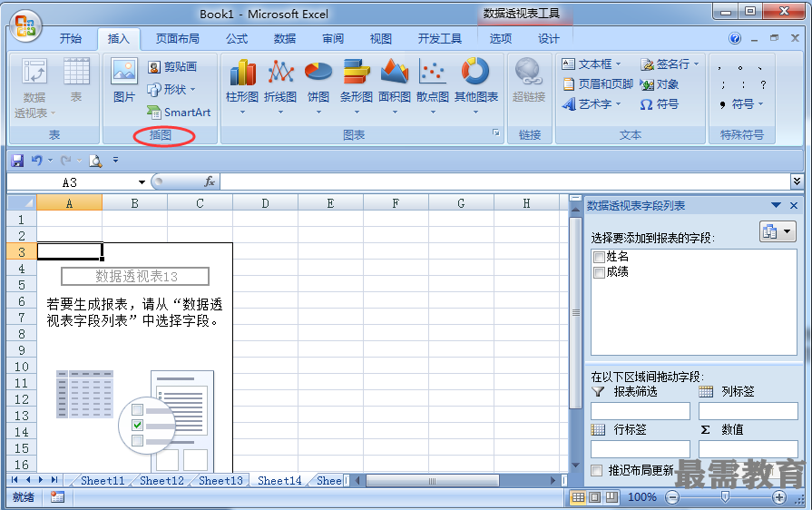Insert an Ω symbol (符号)
This screenshot has height=510, width=812.
click(x=660, y=104)
